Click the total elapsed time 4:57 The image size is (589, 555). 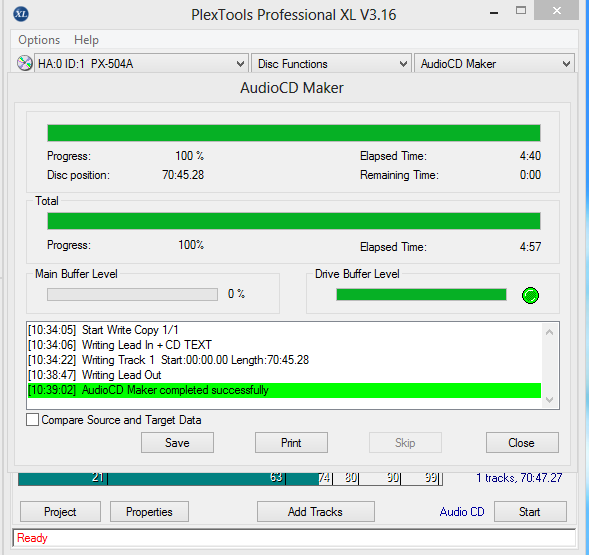point(530,247)
